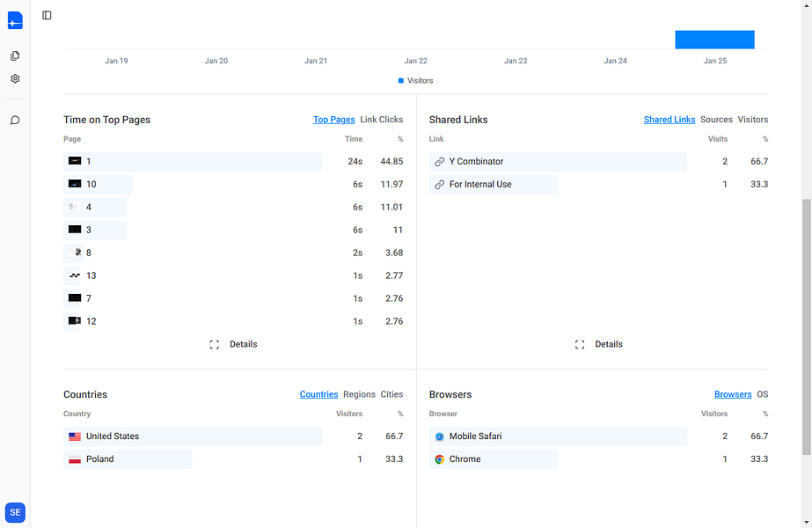The height and width of the screenshot is (528, 812).
Task: Click the 11.01 percent value
Action: coord(391,208)
